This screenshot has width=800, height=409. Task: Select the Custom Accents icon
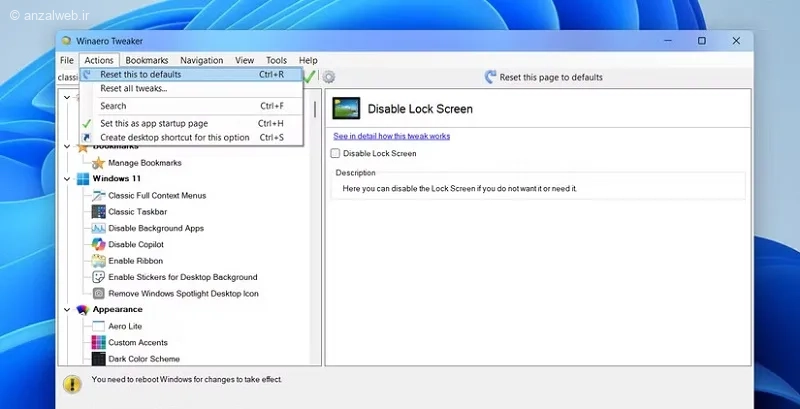coord(98,342)
